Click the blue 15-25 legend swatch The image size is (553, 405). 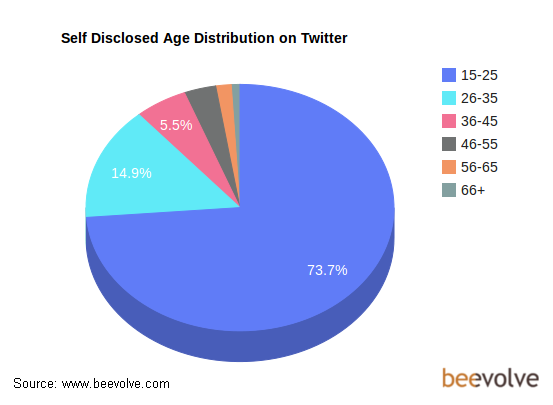tap(449, 75)
